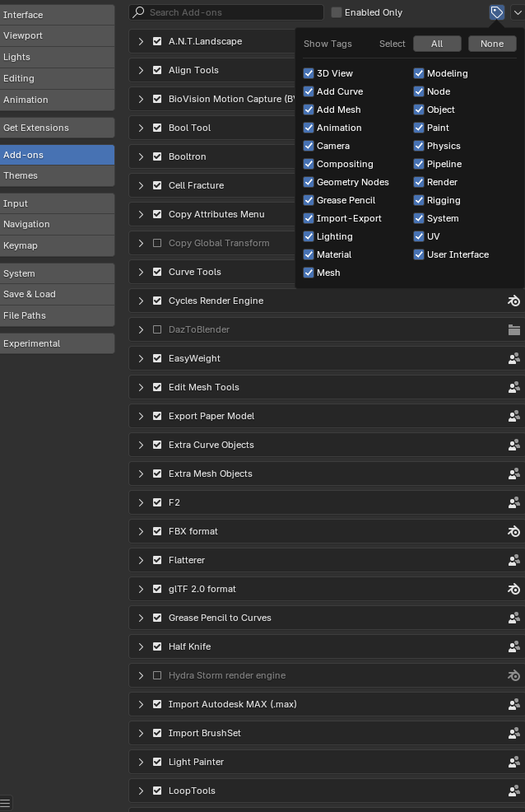Click community icon on LoopTools row
This screenshot has height=812, width=525.
[x=513, y=791]
